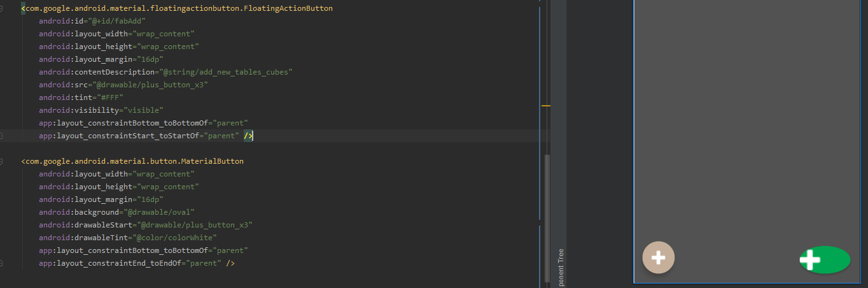Select the green oval plus button in preview
This screenshot has width=868, height=288.
pos(825,259)
